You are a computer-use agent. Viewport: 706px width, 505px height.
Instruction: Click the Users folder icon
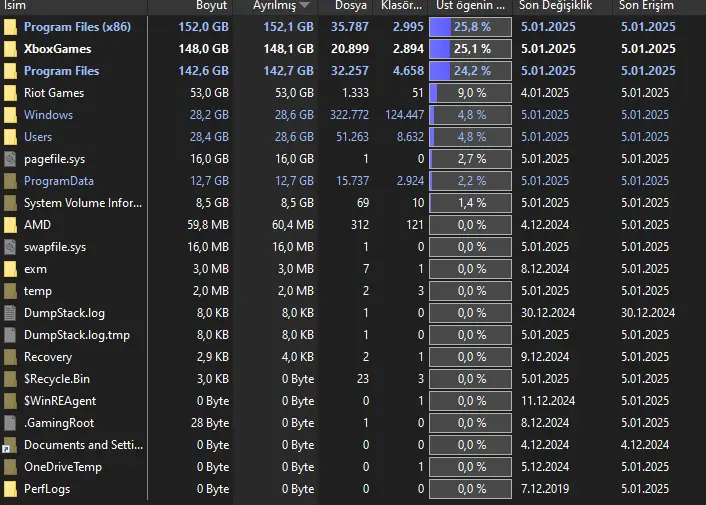tap(10, 137)
